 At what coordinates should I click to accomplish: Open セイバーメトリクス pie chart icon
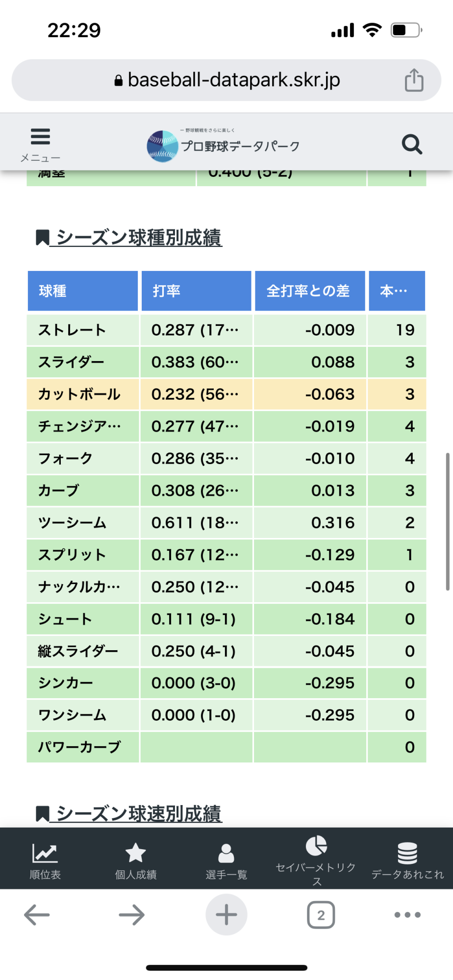(316, 846)
